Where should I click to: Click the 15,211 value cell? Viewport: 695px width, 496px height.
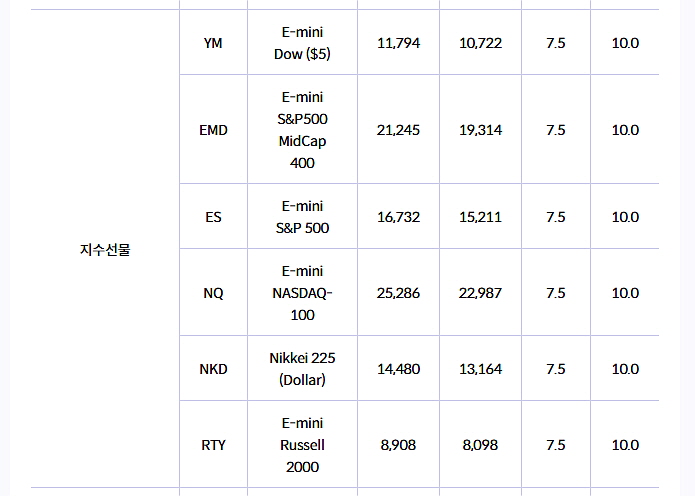[480, 217]
